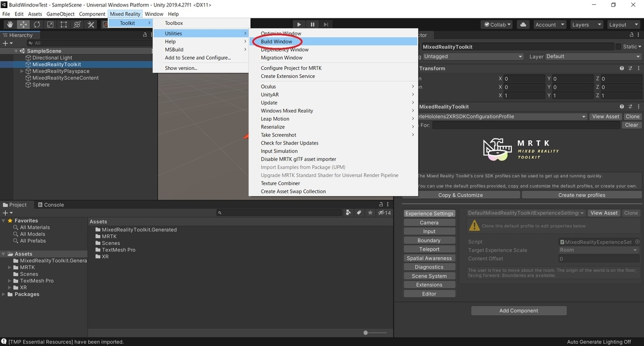Open the Collab dropdown
Viewport: 644px width, 346px height.
pyautogui.click(x=497, y=25)
